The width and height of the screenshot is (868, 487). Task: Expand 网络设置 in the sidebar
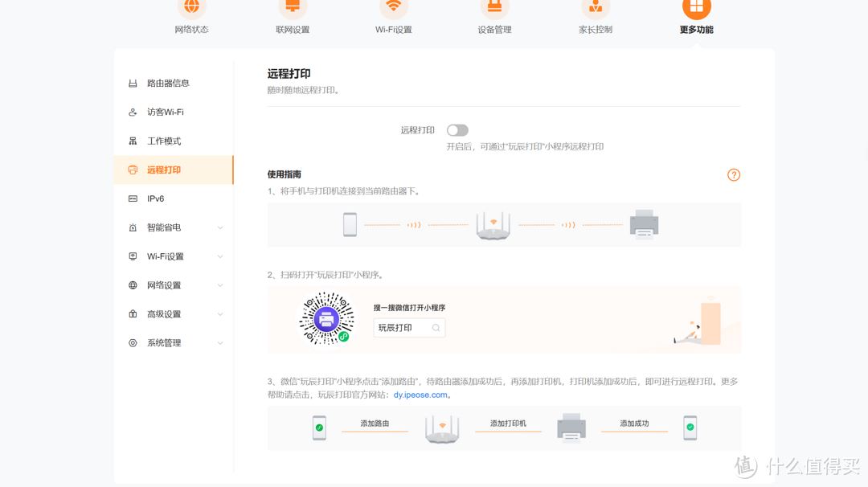click(x=220, y=286)
